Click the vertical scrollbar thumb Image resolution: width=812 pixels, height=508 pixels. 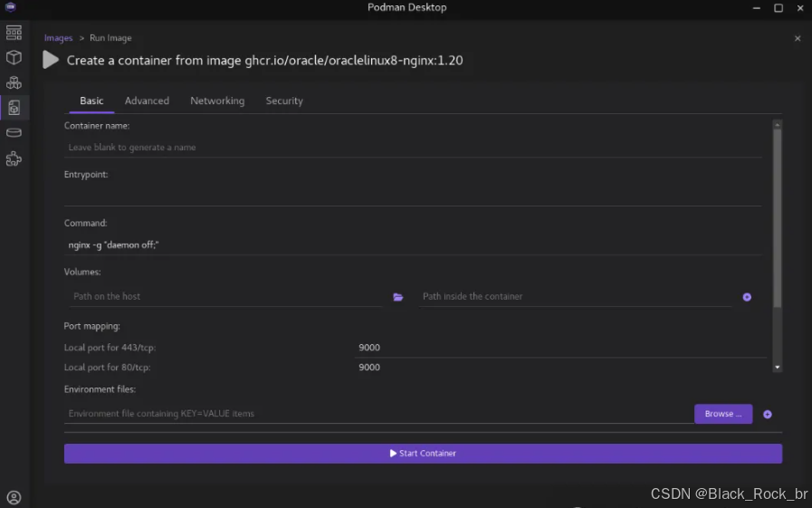[x=777, y=218]
